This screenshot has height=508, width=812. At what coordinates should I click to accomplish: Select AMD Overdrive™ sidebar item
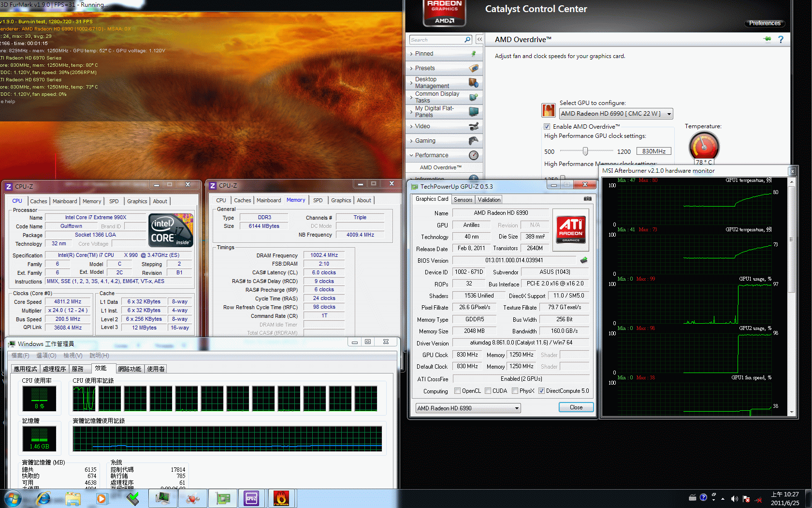tap(440, 167)
